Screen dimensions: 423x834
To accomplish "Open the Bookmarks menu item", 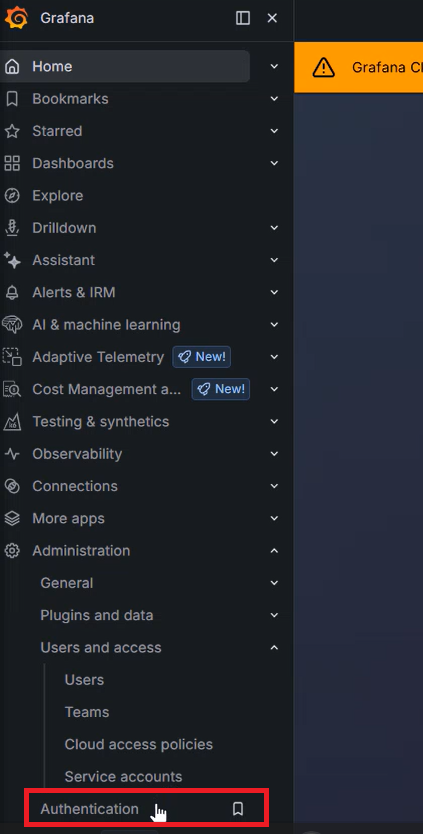I will click(70, 99).
